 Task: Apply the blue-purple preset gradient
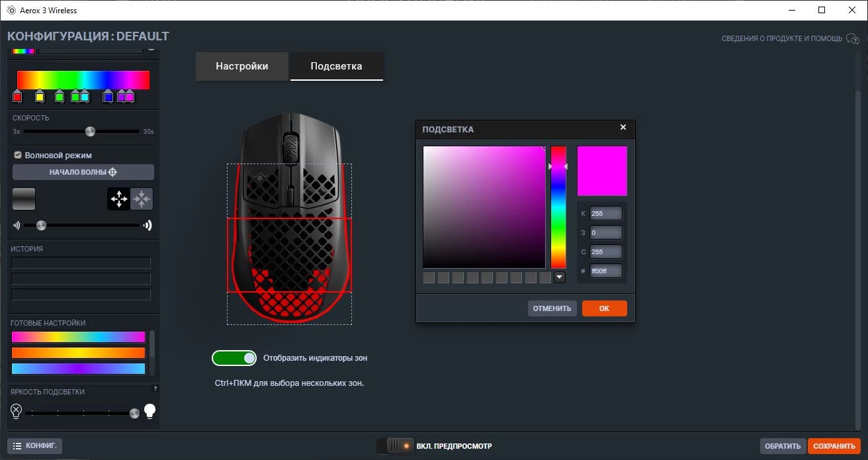(x=78, y=369)
